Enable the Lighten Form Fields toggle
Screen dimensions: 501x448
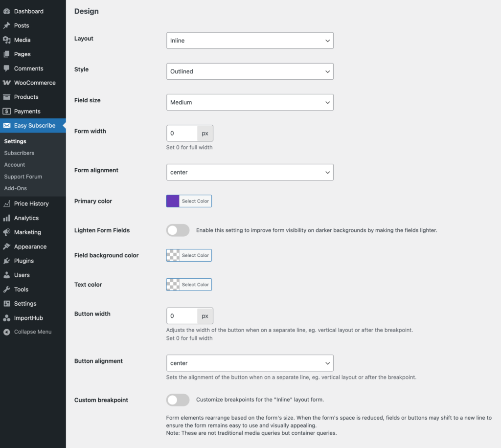[178, 230]
